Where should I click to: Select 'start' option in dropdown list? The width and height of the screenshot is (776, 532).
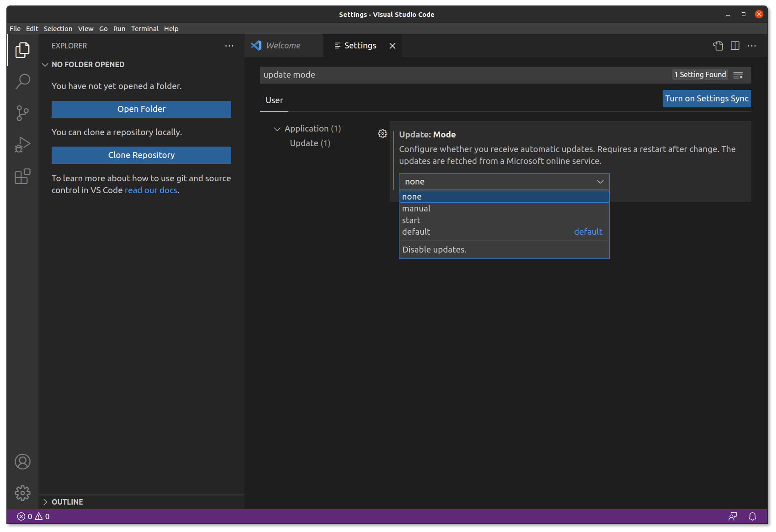pos(504,220)
